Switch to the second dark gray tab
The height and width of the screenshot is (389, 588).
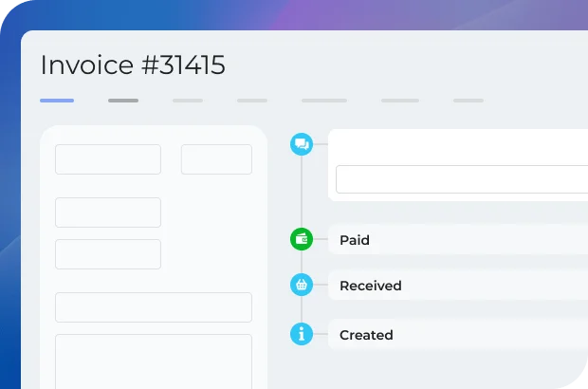coord(123,100)
